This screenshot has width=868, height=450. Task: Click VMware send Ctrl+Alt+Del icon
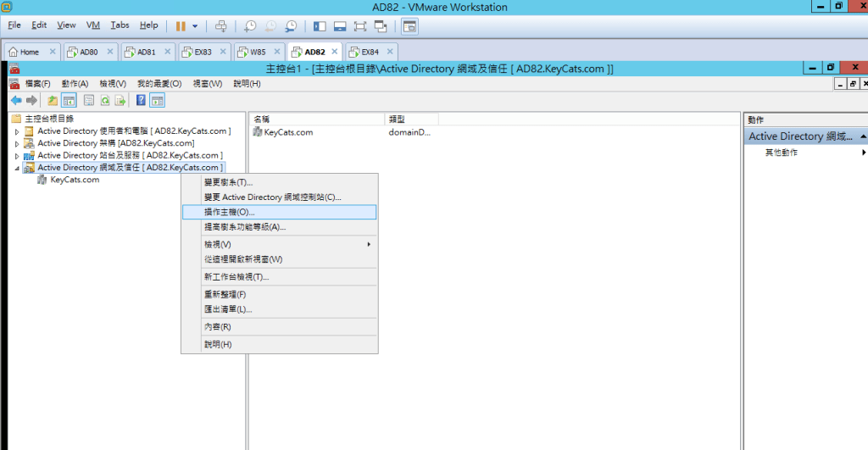click(221, 26)
